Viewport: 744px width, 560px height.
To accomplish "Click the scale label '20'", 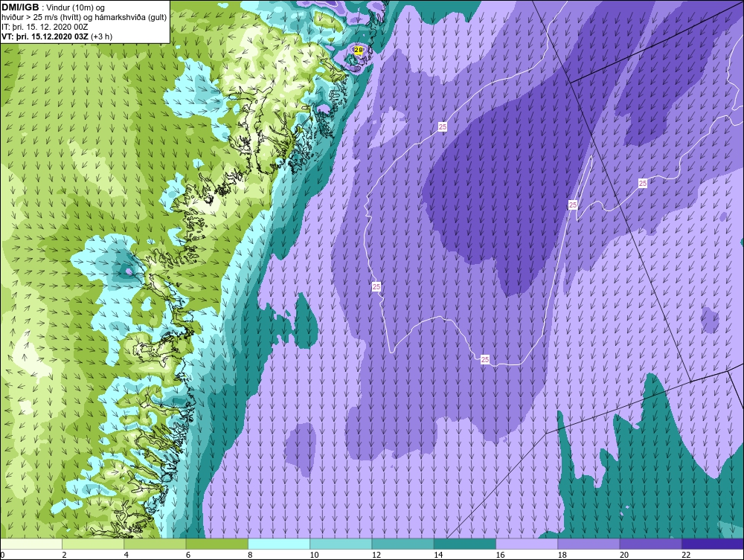I will (624, 556).
